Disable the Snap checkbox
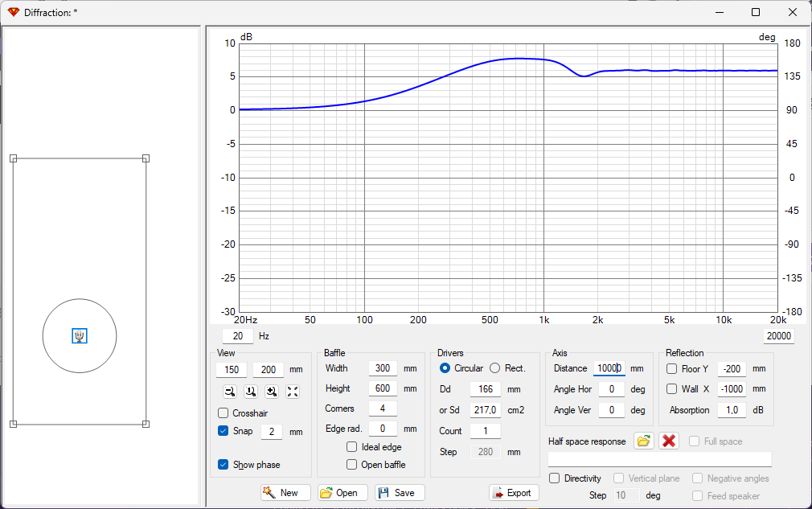The width and height of the screenshot is (812, 509). click(224, 431)
